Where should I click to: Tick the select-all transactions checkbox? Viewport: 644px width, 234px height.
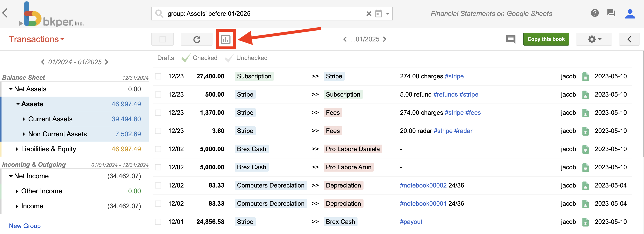tap(163, 39)
